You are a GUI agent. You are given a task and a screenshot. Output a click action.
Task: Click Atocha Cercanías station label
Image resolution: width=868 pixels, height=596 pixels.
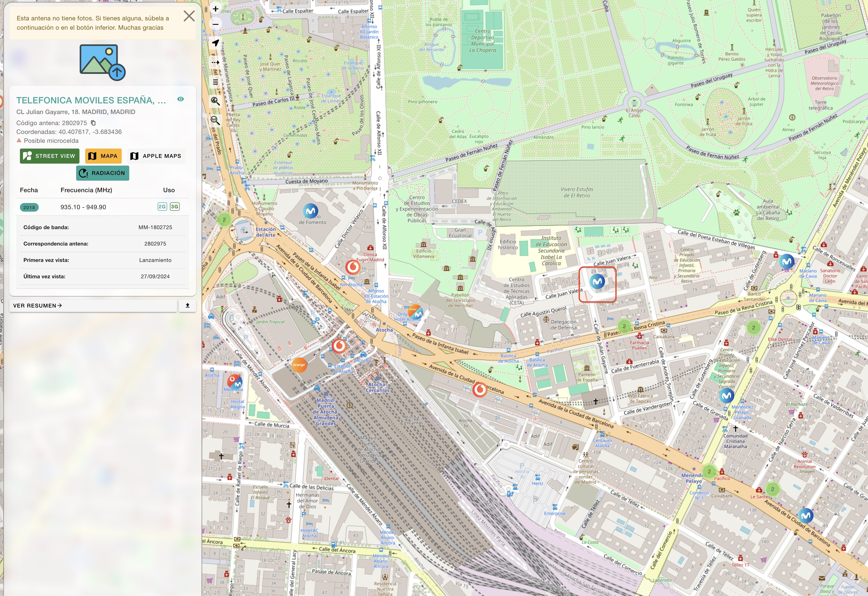pyautogui.click(x=377, y=387)
